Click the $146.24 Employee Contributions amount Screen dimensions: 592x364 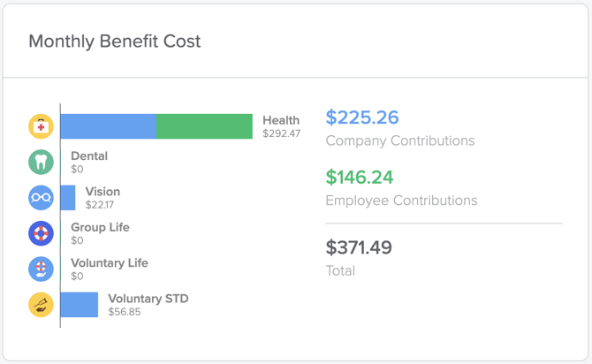pyautogui.click(x=360, y=177)
